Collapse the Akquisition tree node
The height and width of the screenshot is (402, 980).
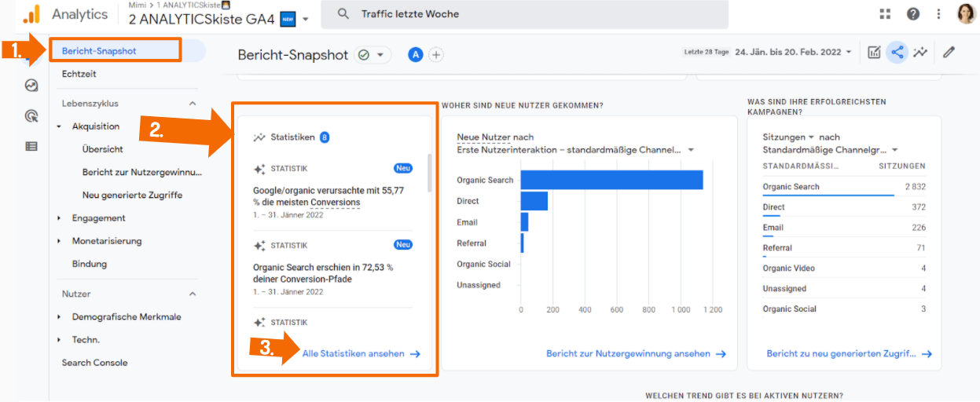coord(59,126)
